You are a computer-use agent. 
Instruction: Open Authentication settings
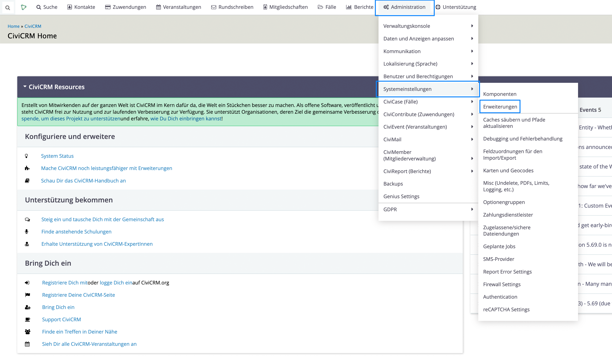point(528,297)
